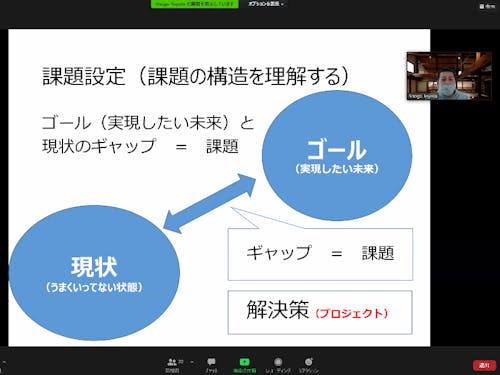Image resolution: width=500 pixels, height=375 pixels.
Task: Expand the arrow next to Participants
Action: (x=192, y=362)
